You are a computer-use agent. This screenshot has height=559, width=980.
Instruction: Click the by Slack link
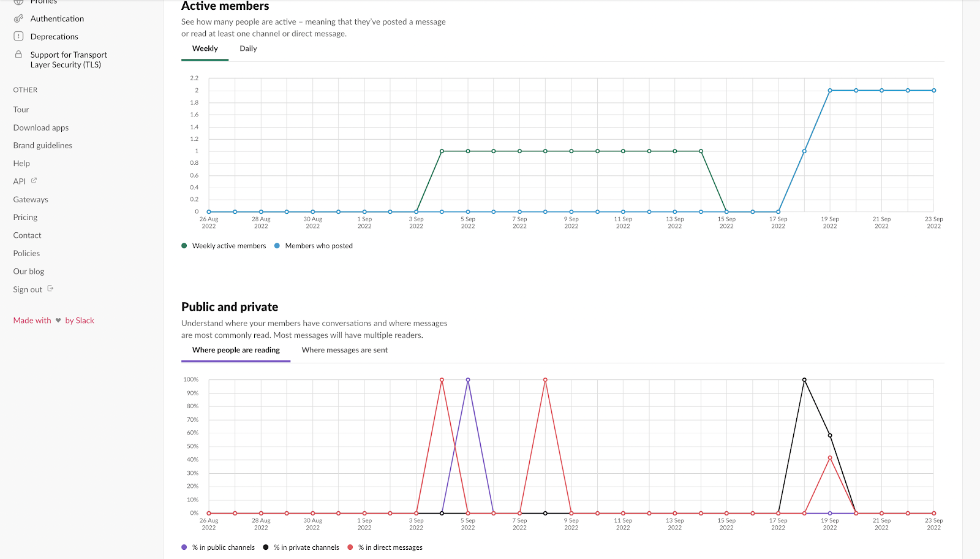(x=80, y=321)
